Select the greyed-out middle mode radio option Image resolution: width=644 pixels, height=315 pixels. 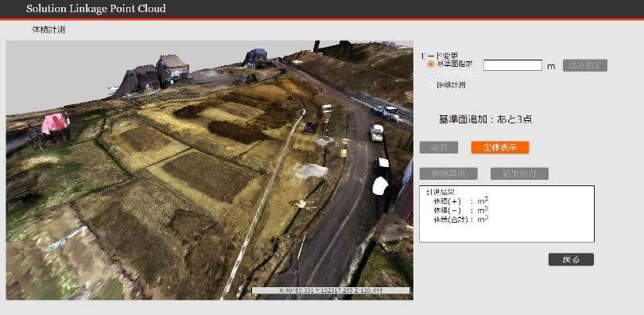(431, 75)
